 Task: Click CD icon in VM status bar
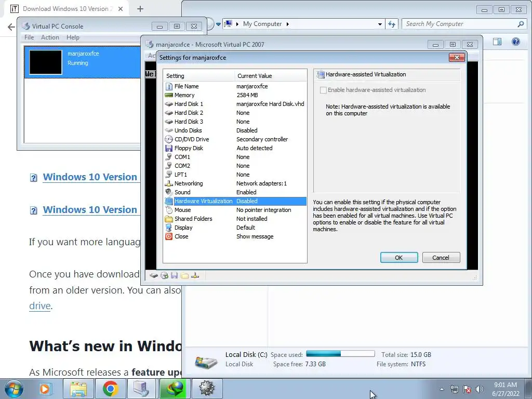(x=164, y=275)
